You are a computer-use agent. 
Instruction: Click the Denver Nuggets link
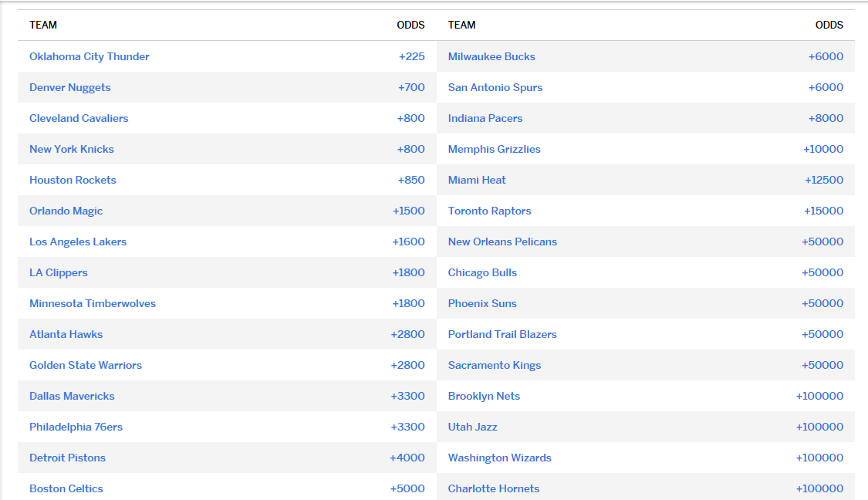pyautogui.click(x=70, y=87)
